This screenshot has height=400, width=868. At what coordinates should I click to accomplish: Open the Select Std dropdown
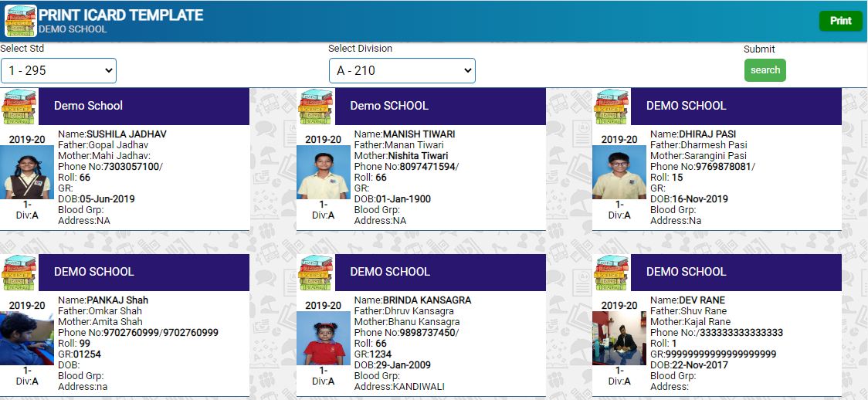[59, 70]
